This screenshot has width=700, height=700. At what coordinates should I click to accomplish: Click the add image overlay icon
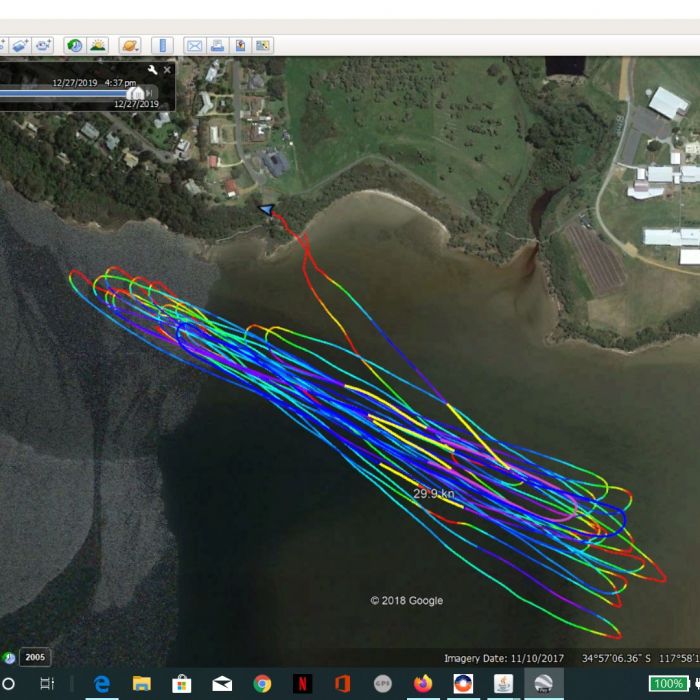coord(19,45)
